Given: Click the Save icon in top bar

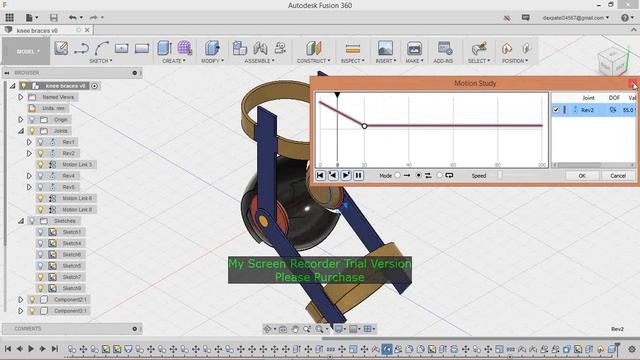Looking at the screenshot, I should tap(53, 18).
